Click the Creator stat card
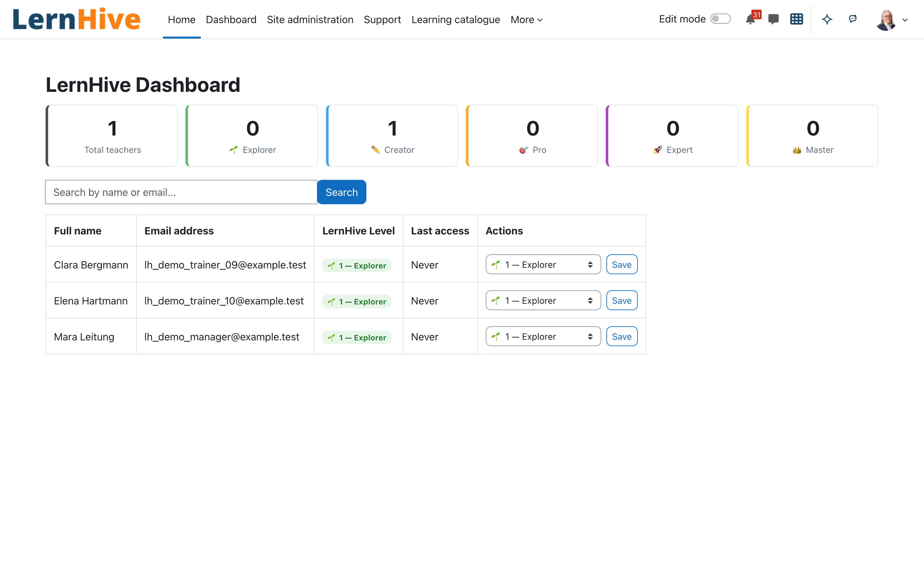The width and height of the screenshot is (924, 578). pyautogui.click(x=392, y=136)
